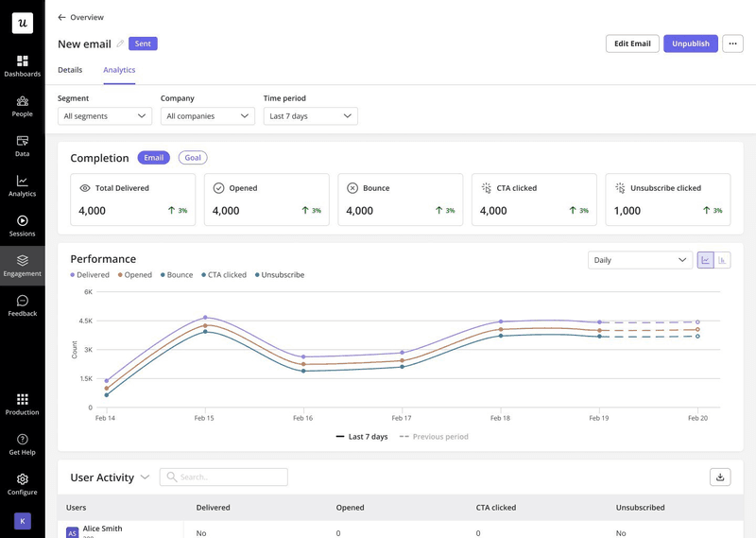Focus the User Activity search field
This screenshot has height=538, width=756.
point(224,477)
